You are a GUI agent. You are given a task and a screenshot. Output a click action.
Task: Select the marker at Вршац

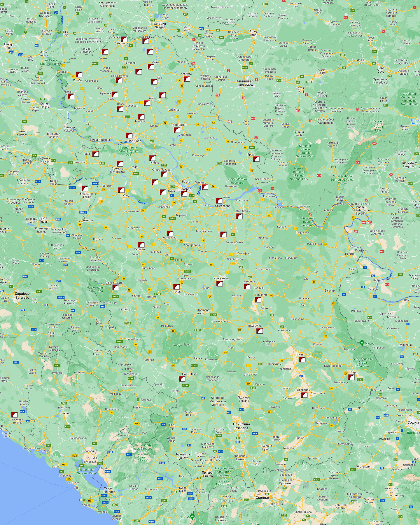click(256, 159)
